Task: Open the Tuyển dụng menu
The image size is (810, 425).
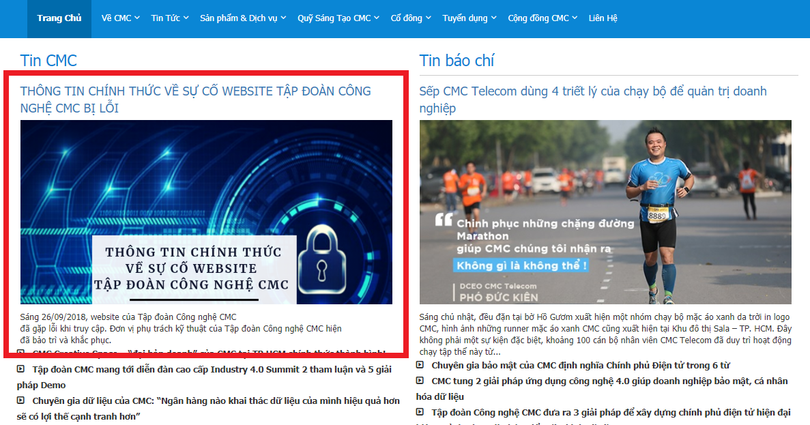Action: coord(469,18)
